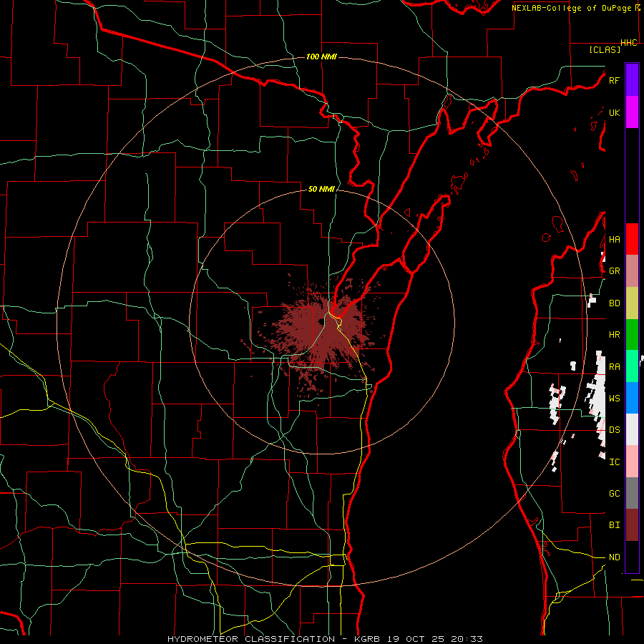This screenshot has height=644, width=644.
Task: Click the HR dark green legend swatch
Action: [632, 335]
